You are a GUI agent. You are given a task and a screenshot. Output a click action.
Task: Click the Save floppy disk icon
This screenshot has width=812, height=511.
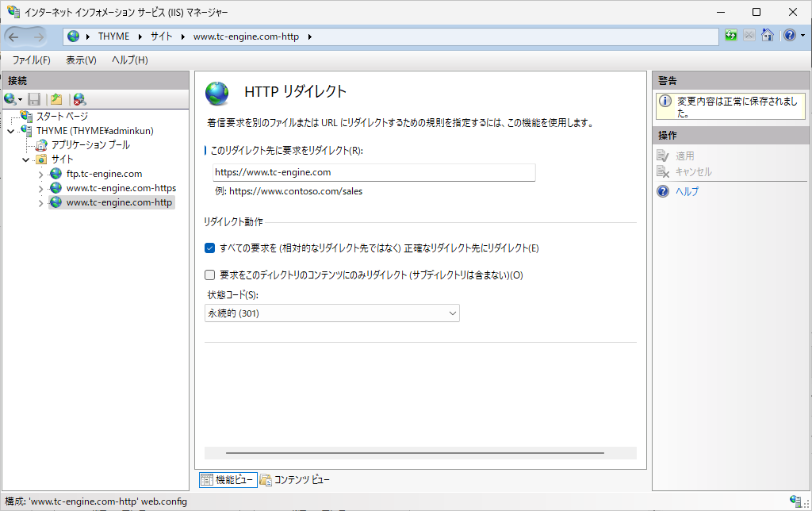click(x=34, y=99)
